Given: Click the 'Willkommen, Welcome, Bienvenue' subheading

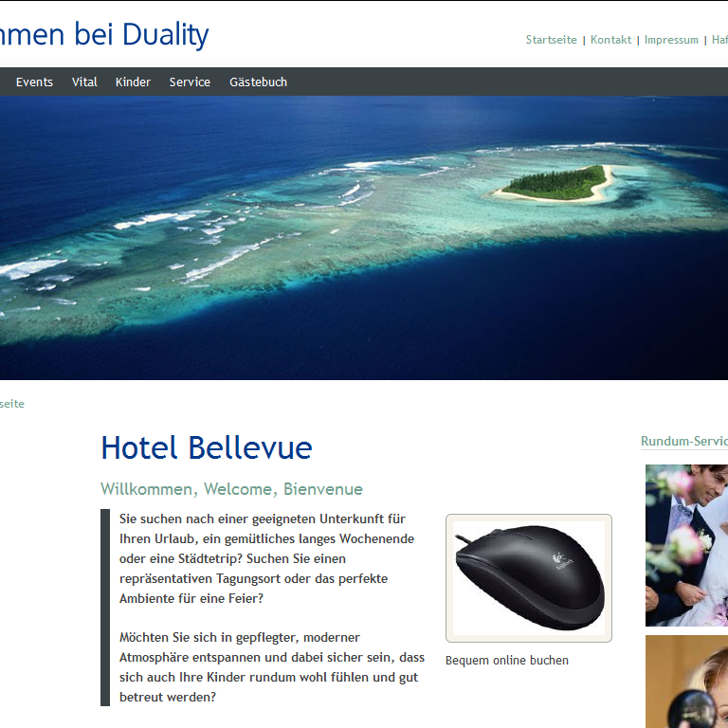Looking at the screenshot, I should [231, 489].
